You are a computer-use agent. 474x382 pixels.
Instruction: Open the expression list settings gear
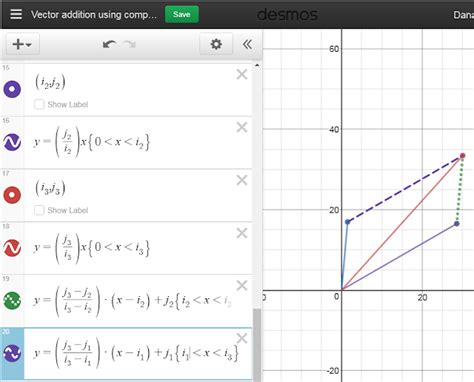216,44
